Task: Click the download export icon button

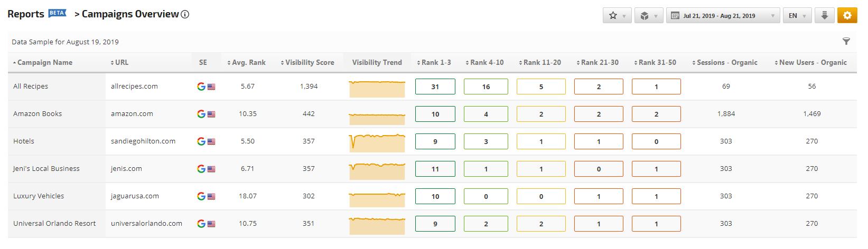Action: [825, 15]
